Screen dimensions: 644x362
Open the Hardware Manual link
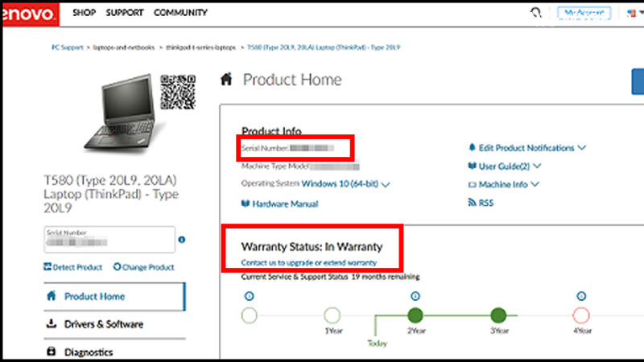coord(285,204)
